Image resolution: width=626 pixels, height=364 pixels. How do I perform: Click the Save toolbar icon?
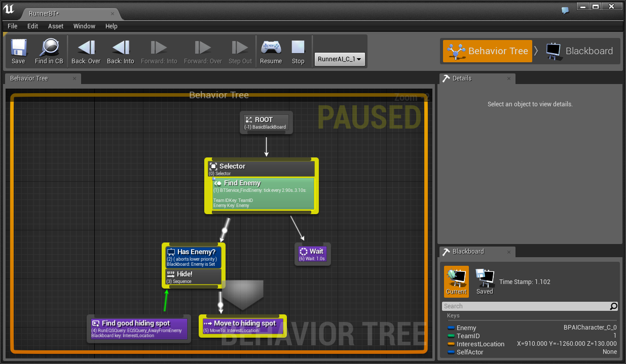[18, 48]
